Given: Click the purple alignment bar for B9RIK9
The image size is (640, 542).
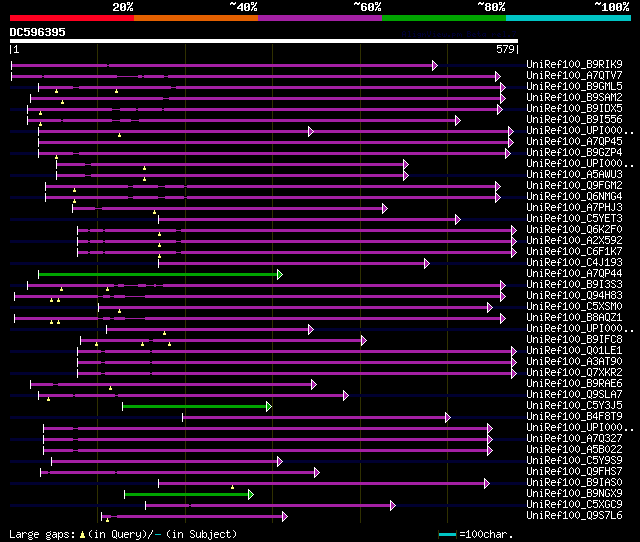Looking at the screenshot, I should pyautogui.click(x=224, y=65).
